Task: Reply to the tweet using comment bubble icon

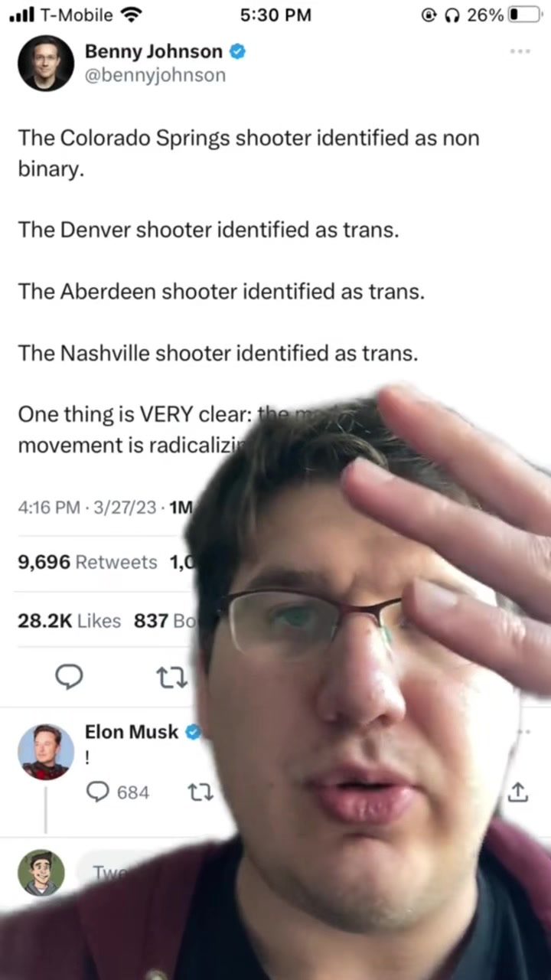Action: pos(70,677)
